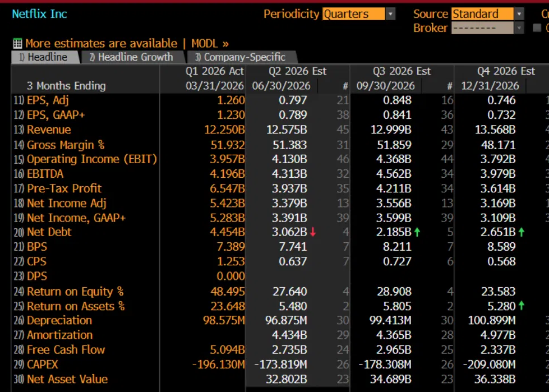
Task: Click Q4 Depreciation estimate 100.899M
Action: pos(492,320)
